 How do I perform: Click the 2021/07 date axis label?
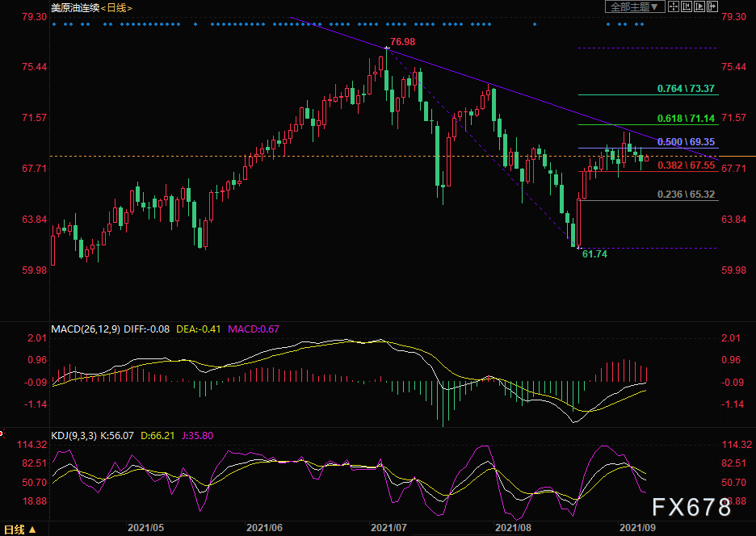coord(388,528)
